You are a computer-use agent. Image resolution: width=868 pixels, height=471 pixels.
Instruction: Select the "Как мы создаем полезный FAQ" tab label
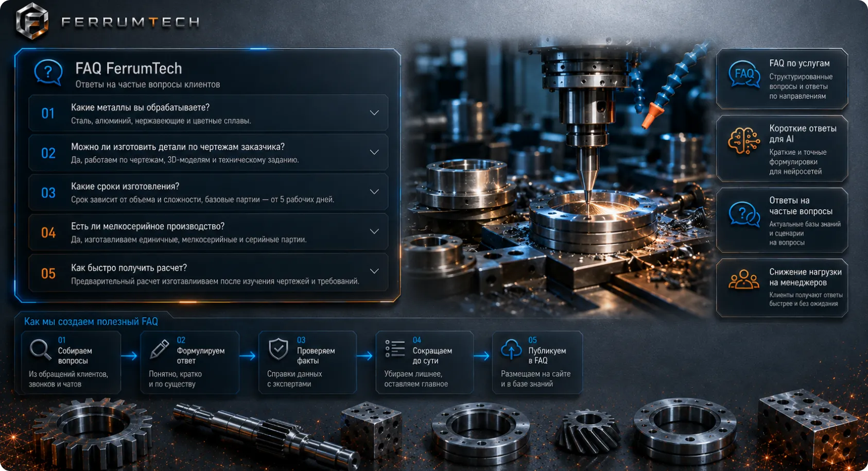click(x=91, y=322)
